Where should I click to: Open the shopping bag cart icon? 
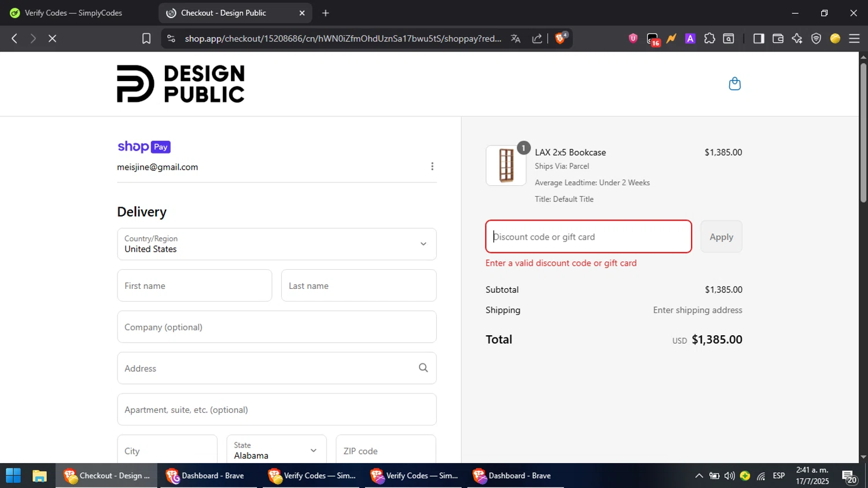tap(735, 84)
